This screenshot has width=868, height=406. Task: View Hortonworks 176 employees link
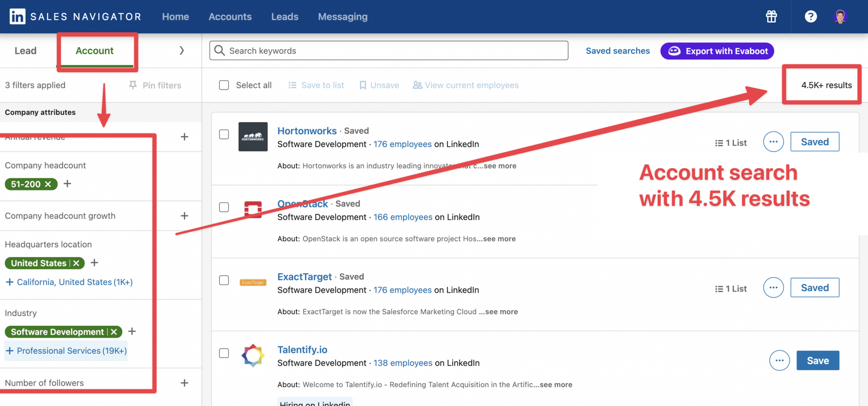click(402, 144)
